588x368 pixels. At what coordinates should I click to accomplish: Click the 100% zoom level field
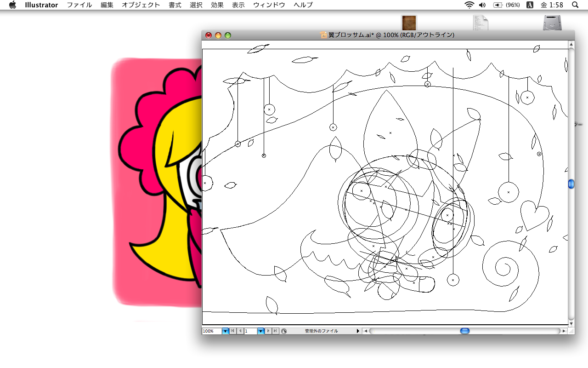point(212,331)
